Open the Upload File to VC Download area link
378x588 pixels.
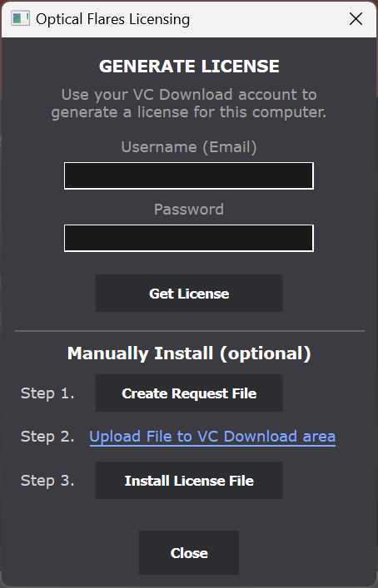(212, 437)
